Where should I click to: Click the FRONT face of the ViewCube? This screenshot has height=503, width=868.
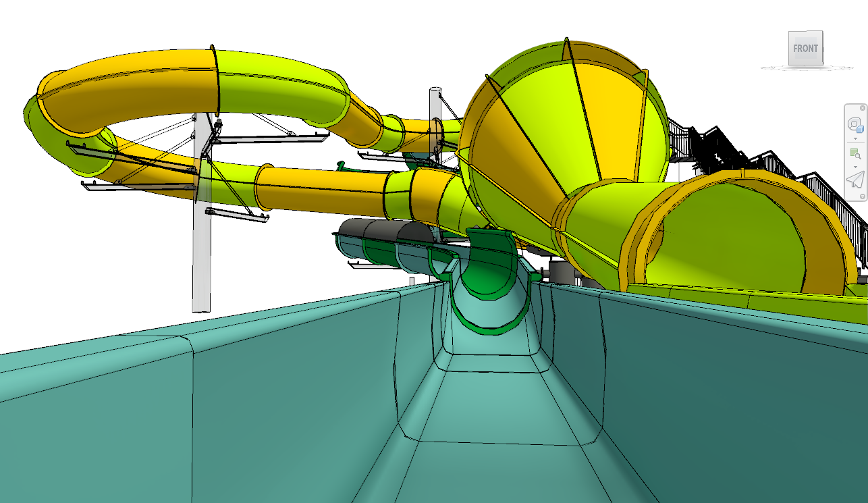[805, 49]
